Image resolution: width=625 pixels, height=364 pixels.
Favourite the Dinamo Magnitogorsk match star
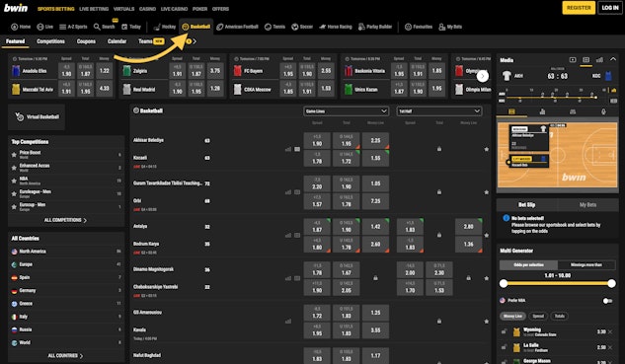[487, 278]
